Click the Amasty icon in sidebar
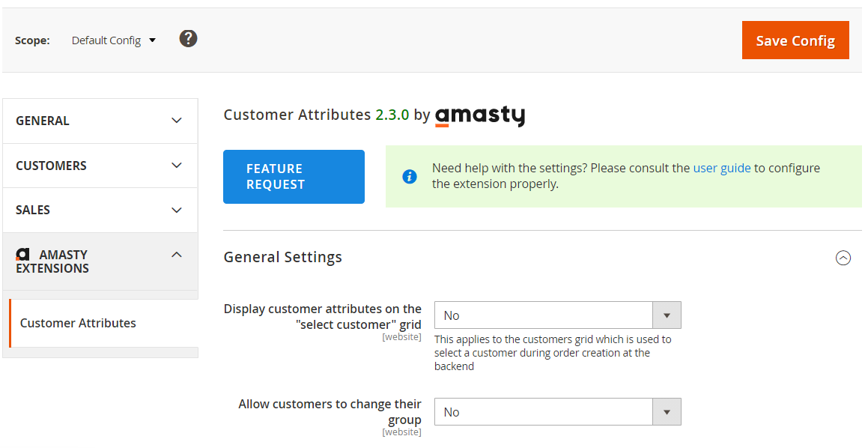Screen dimensions: 868x448 [22, 255]
